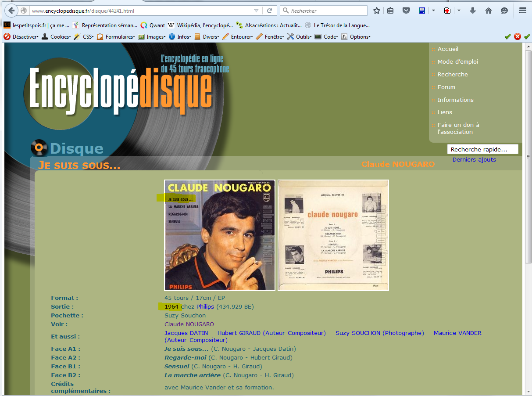Open the Jacques DATIN link
Image resolution: width=532 pixels, height=396 pixels.
coord(186,333)
